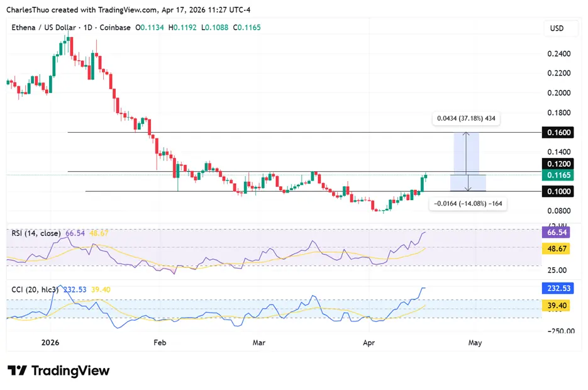
Task: Click the 0.1600 resistance price label
Action: point(558,132)
